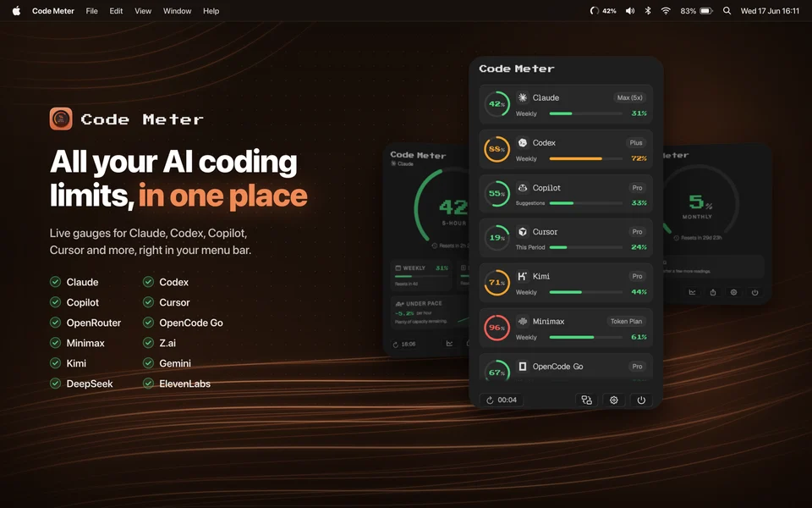Image resolution: width=812 pixels, height=508 pixels.
Task: Open the gear icon in the Monthly panel
Action: tap(733, 292)
